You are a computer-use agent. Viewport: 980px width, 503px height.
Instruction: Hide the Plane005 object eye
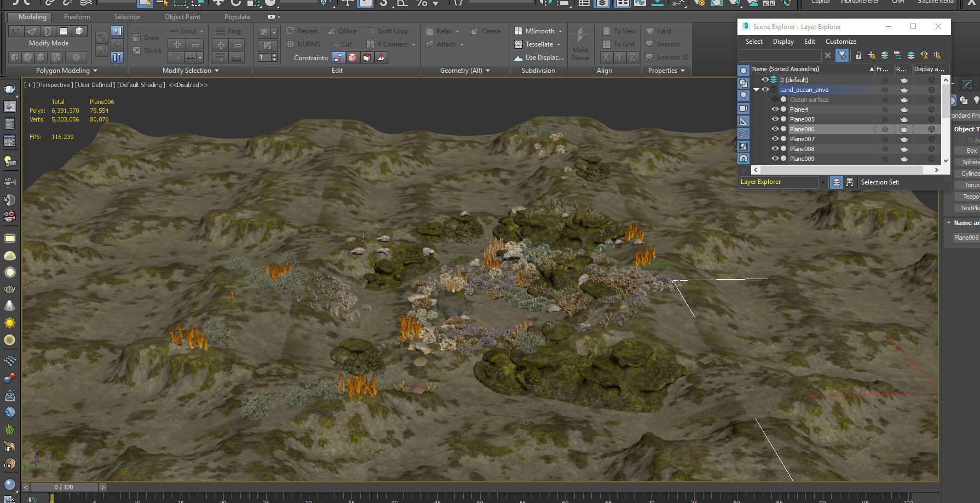click(x=775, y=119)
